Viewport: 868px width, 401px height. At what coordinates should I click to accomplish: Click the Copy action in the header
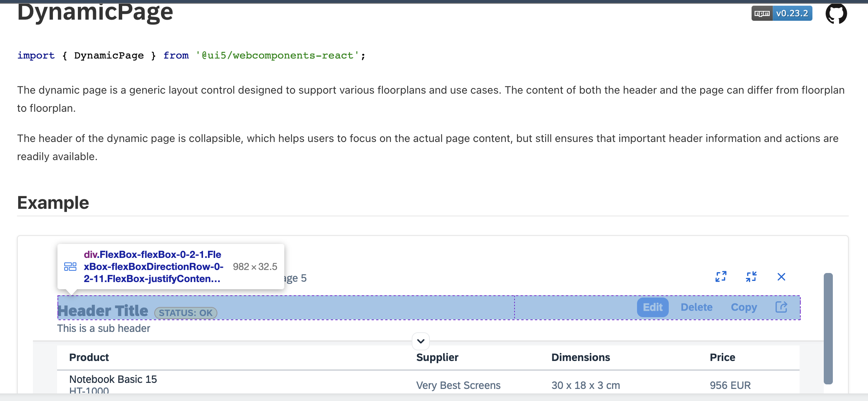click(744, 307)
